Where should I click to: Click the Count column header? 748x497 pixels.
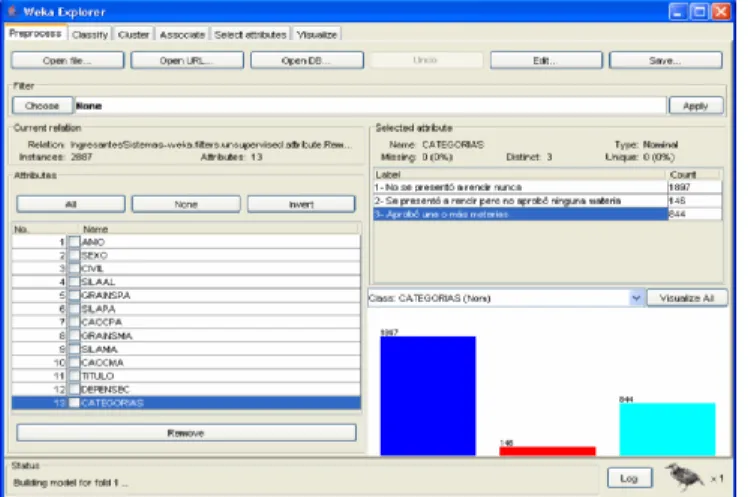(x=695, y=174)
